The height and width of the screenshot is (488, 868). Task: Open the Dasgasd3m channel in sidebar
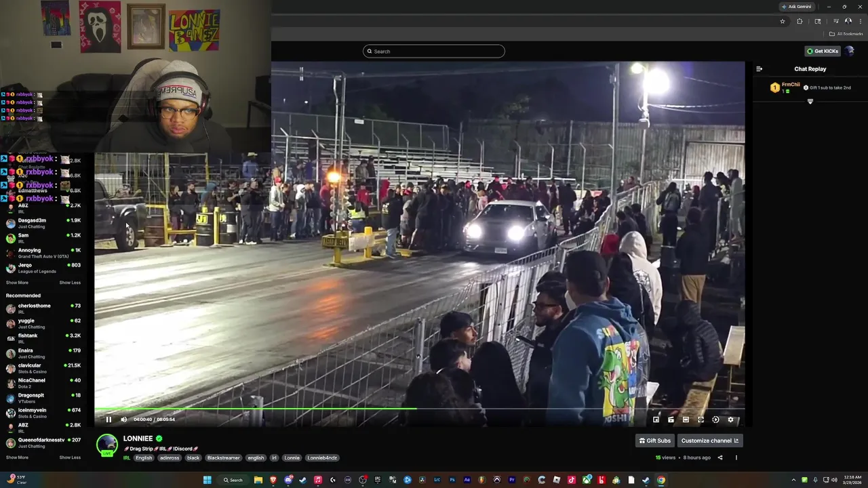pos(44,223)
